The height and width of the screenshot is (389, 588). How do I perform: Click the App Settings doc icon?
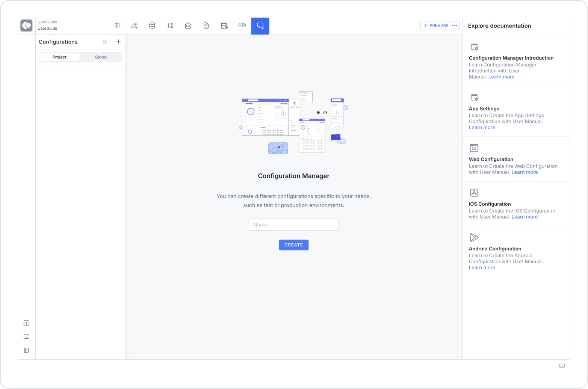pyautogui.click(x=474, y=98)
